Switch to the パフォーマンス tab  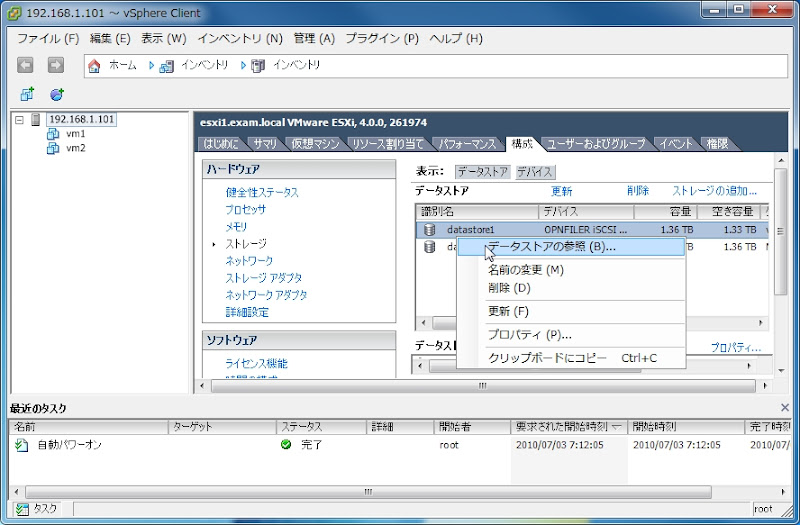coord(467,144)
